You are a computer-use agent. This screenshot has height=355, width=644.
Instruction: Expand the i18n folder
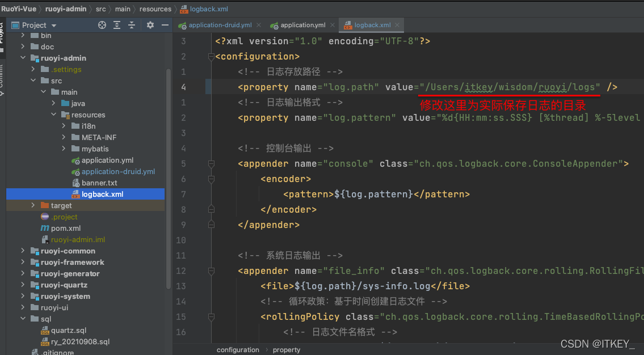point(64,126)
